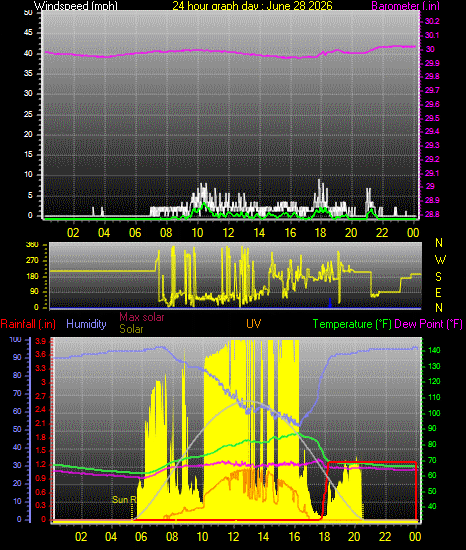
Task: Click the 'Sun R' sunrise marker on the solar graph
Action: 124,499
